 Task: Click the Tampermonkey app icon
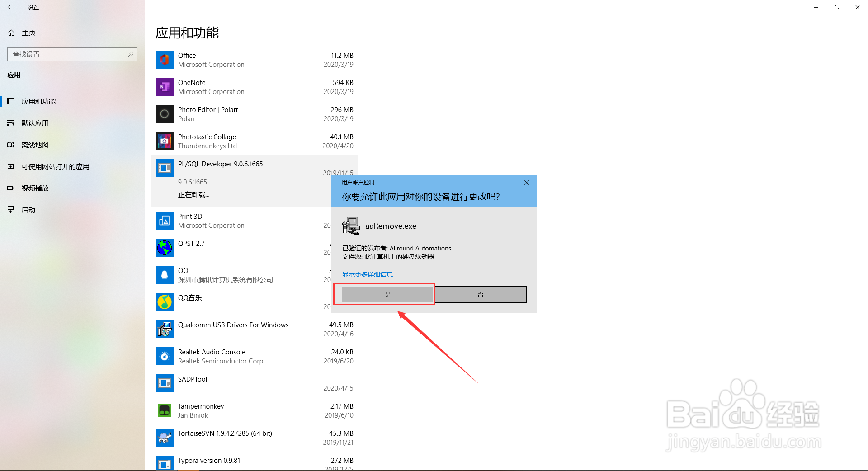165,410
